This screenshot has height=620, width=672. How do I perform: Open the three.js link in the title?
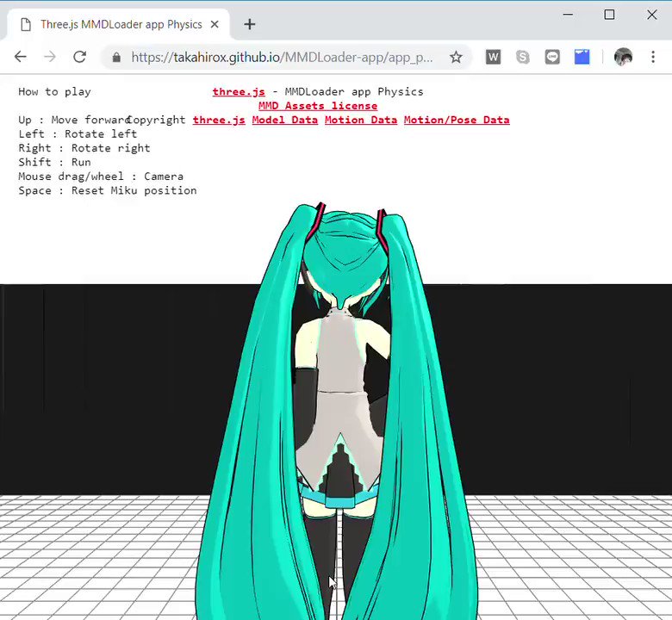(239, 91)
